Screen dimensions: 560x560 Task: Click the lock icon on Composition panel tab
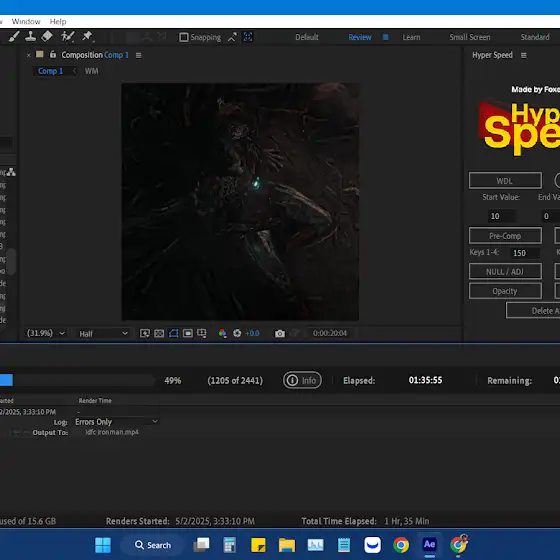click(x=53, y=54)
